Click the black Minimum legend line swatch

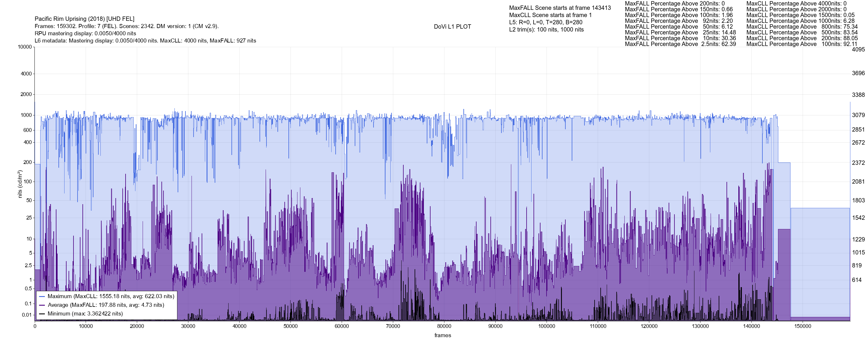pyautogui.click(x=42, y=314)
